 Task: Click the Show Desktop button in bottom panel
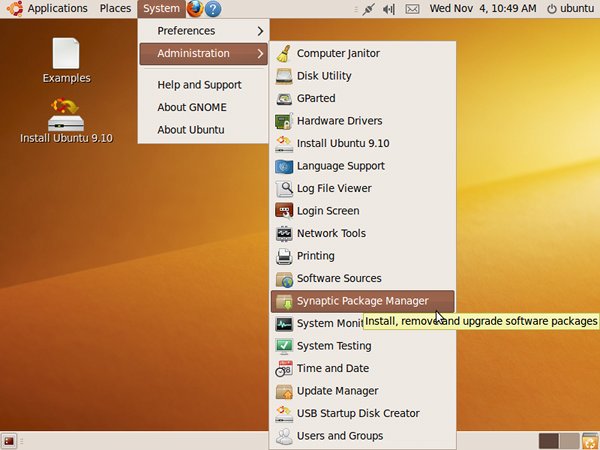click(x=8, y=441)
